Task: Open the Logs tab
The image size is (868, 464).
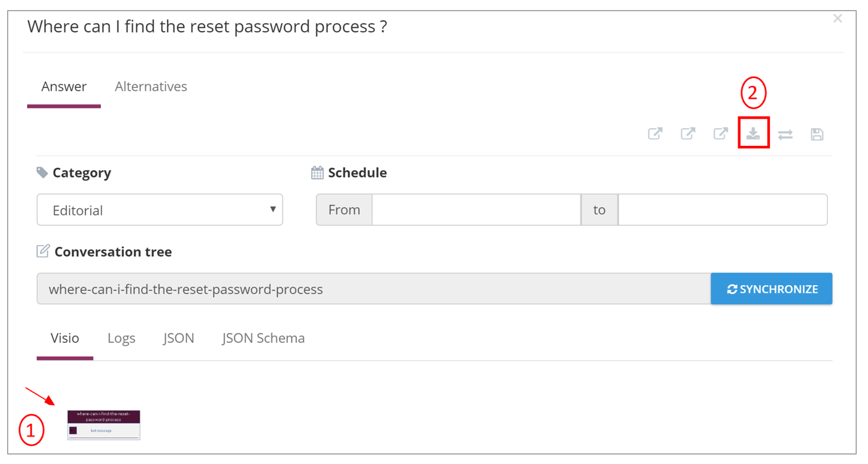Action: [x=122, y=338]
